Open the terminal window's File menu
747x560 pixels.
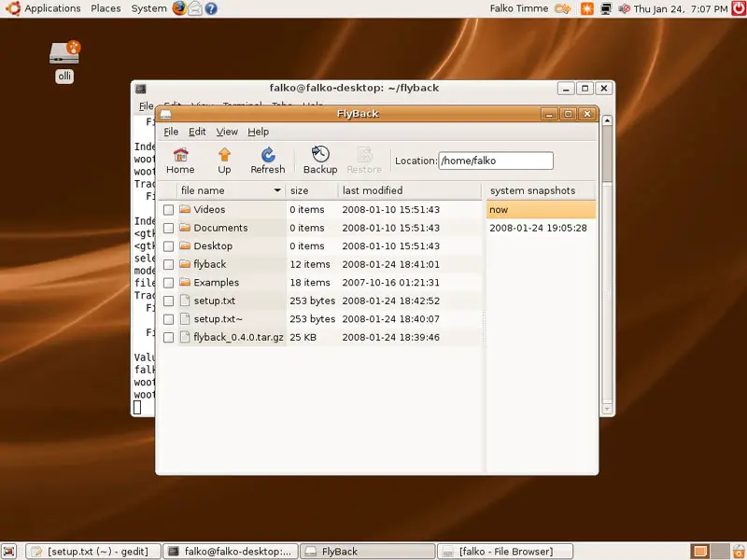click(146, 105)
